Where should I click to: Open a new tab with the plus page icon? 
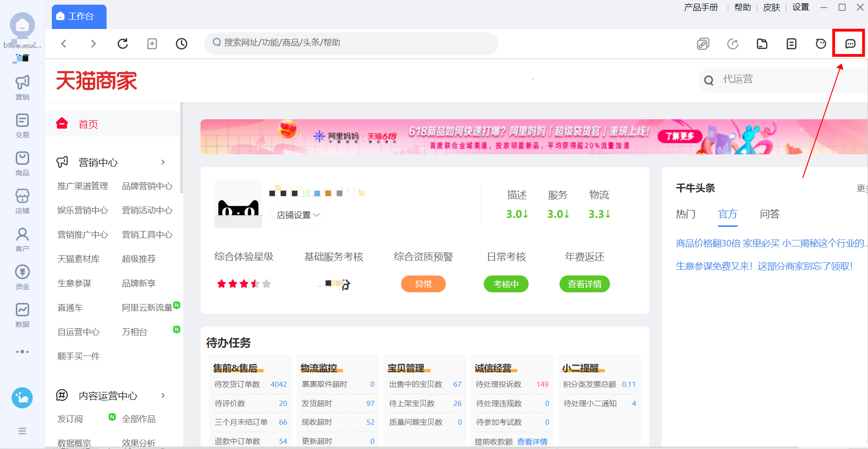152,43
